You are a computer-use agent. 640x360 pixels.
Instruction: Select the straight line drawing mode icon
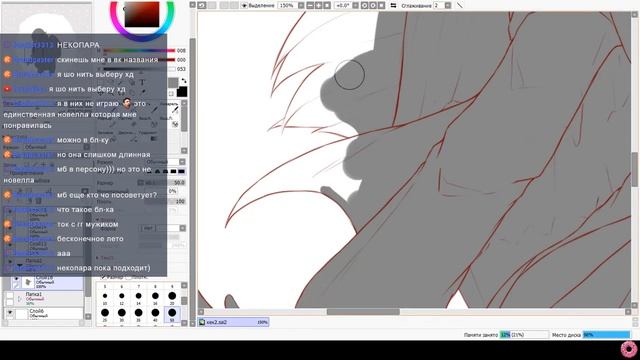[460, 5]
